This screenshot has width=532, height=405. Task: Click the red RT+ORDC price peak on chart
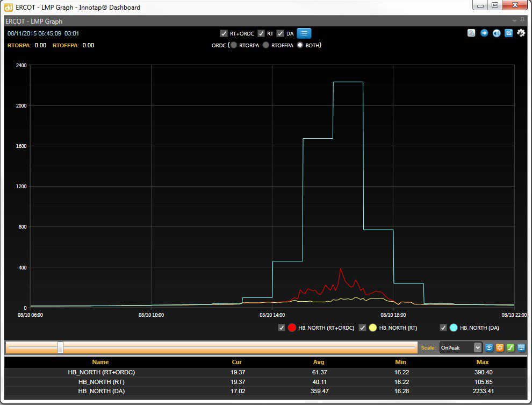tap(340, 269)
